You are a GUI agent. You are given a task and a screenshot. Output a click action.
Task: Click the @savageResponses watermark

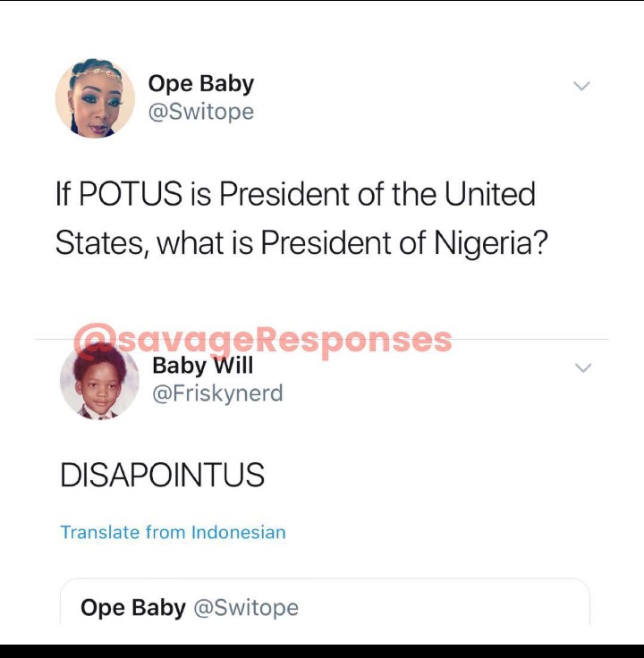click(263, 340)
